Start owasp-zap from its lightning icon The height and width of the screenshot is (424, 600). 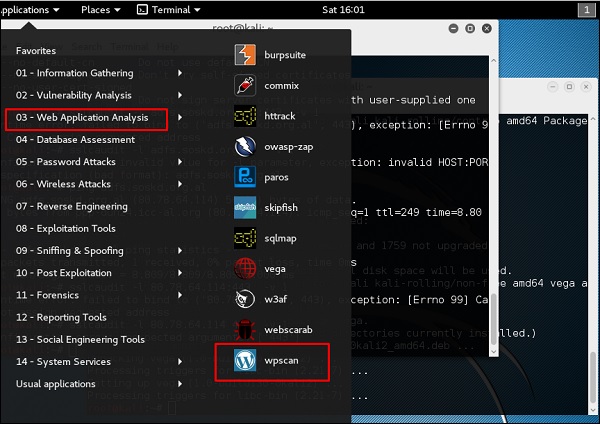coord(245,147)
